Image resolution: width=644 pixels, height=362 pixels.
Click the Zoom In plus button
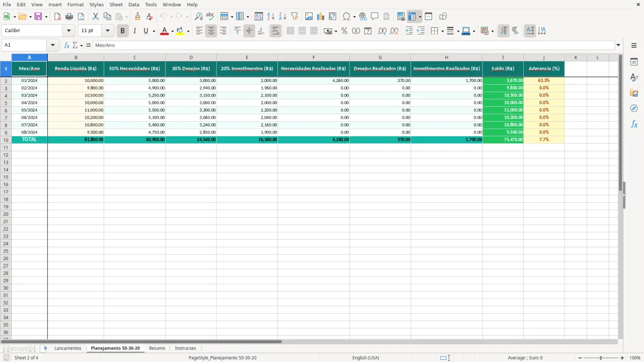coord(623,358)
